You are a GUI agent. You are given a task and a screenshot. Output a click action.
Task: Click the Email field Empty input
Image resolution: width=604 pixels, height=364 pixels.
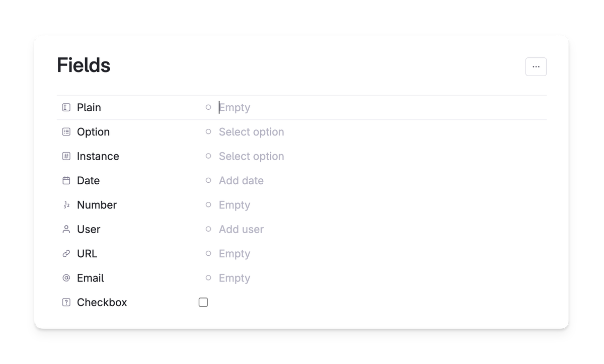click(x=235, y=278)
